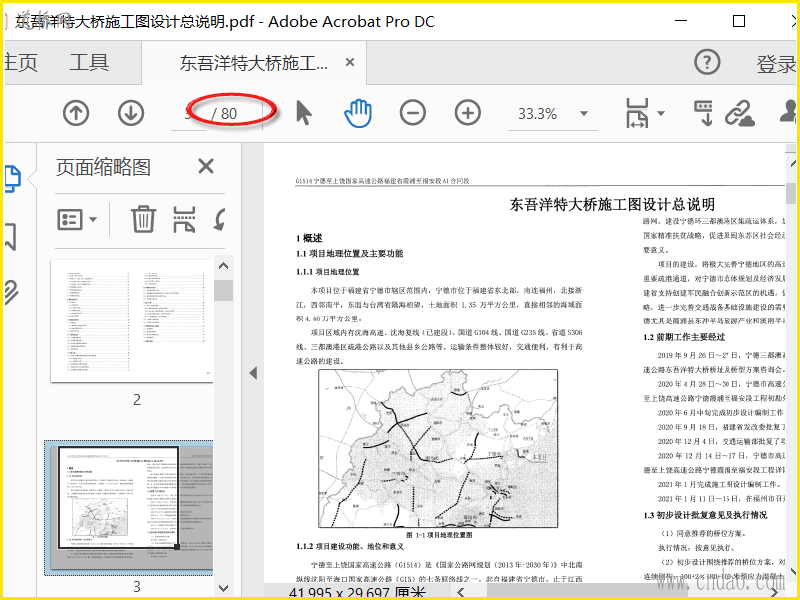The height and width of the screenshot is (600, 800).
Task: Click the thumbnail panel scrollbar handle
Action: (x=223, y=290)
